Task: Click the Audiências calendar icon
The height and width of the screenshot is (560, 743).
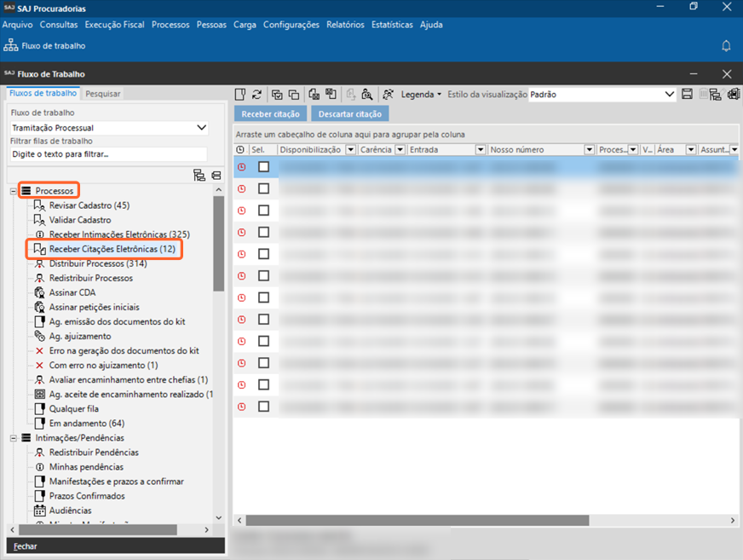Action: tap(39, 511)
